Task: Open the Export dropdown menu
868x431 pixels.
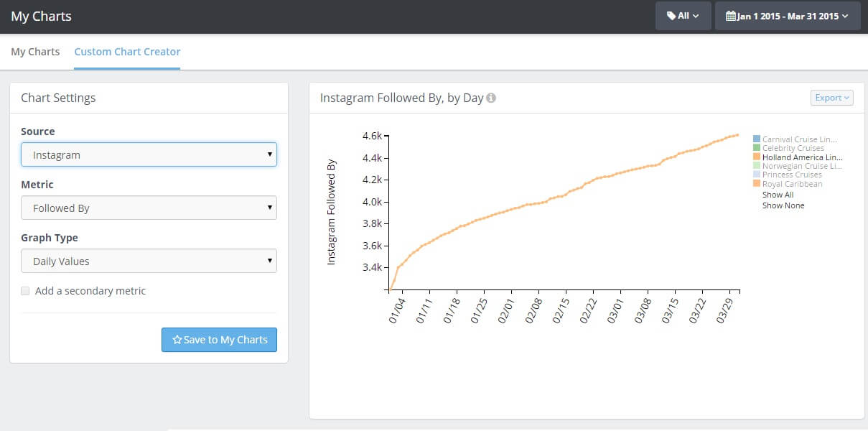Action: pos(831,98)
